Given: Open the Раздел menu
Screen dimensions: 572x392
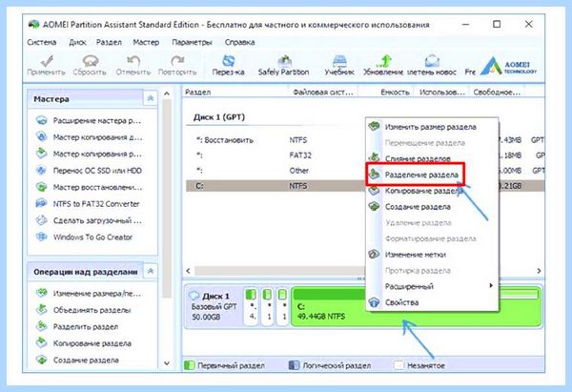Looking at the screenshot, I should click(109, 42).
